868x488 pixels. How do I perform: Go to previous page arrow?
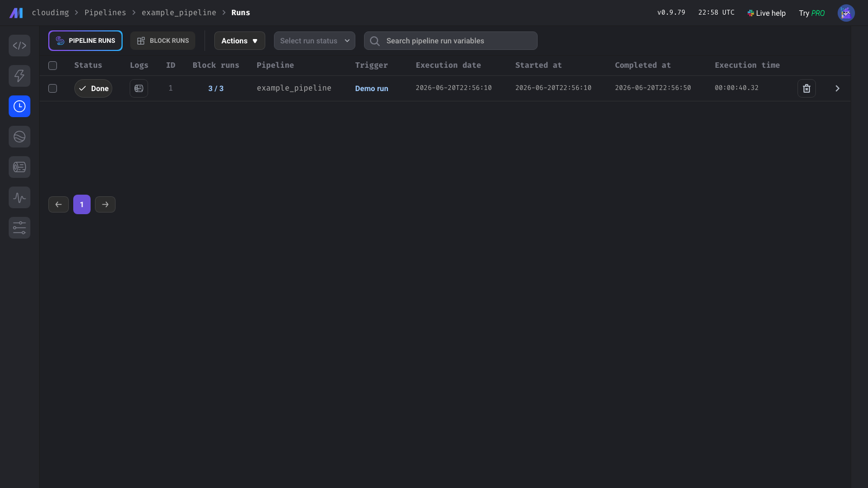tap(59, 204)
